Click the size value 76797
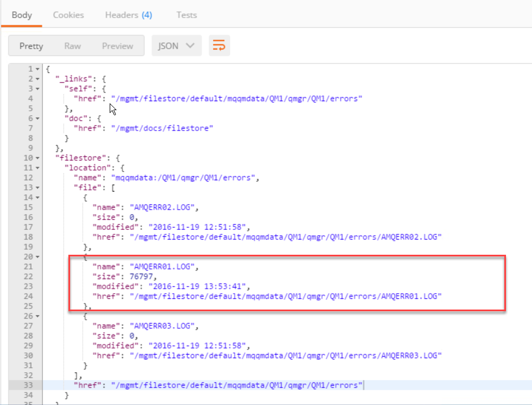The image size is (532, 405). pos(141,277)
